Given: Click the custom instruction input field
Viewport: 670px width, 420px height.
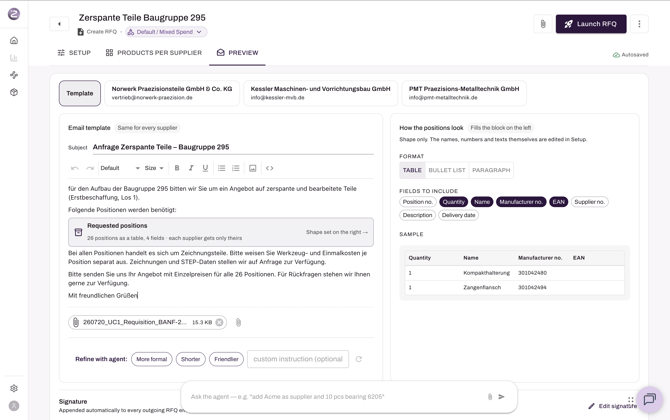Looking at the screenshot, I should coord(298,359).
